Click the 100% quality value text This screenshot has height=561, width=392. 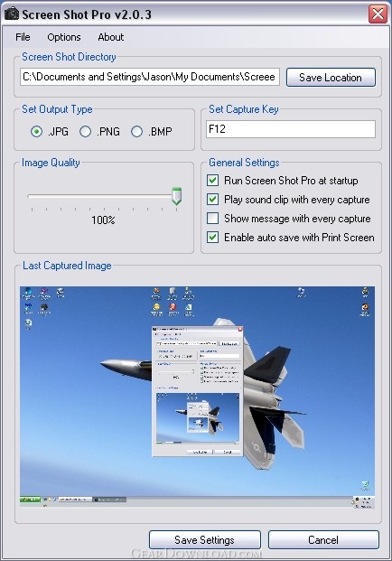103,220
